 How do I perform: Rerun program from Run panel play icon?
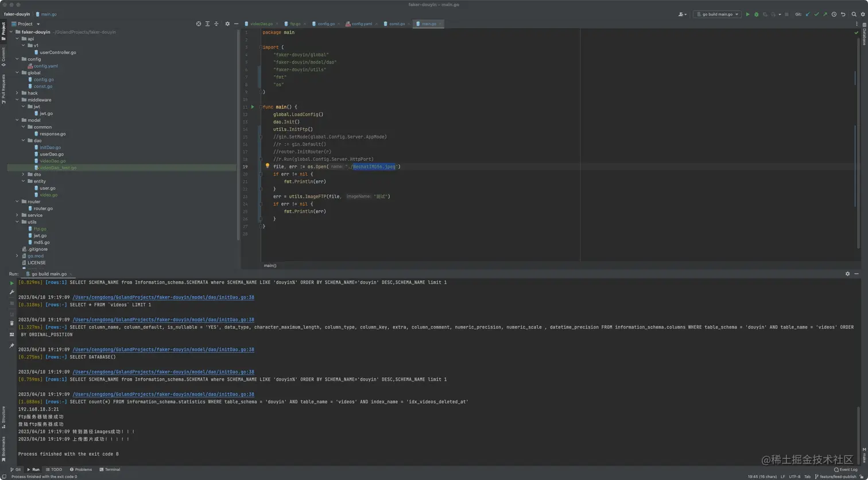tap(11, 283)
